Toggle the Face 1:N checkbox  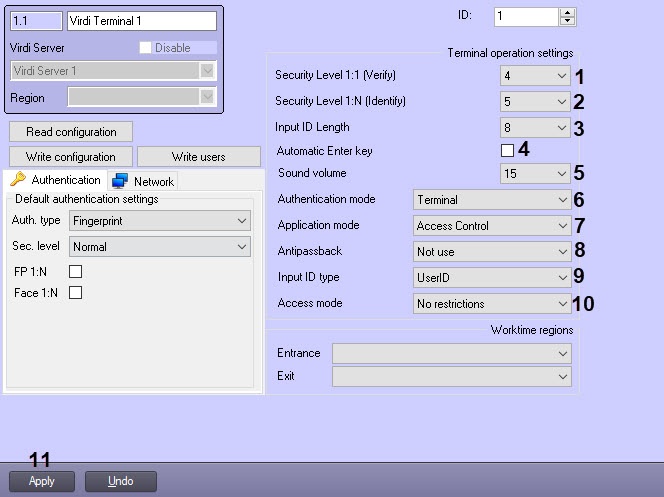(74, 293)
